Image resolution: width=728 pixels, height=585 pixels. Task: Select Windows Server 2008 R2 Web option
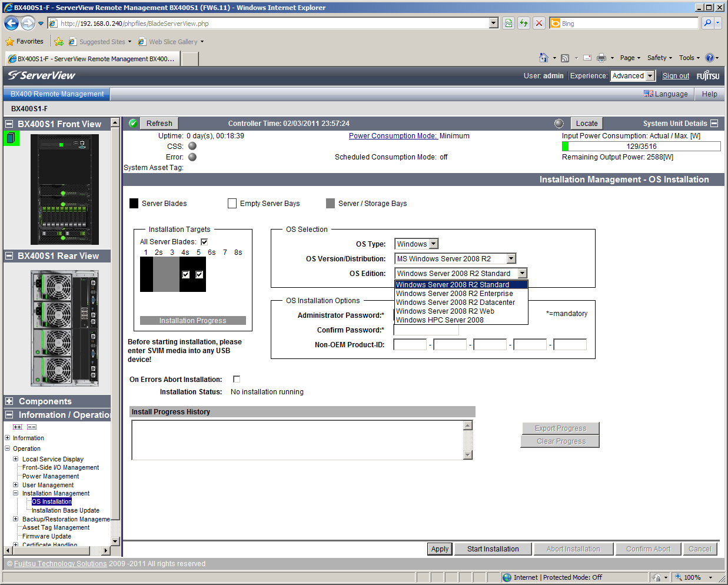click(x=461, y=311)
